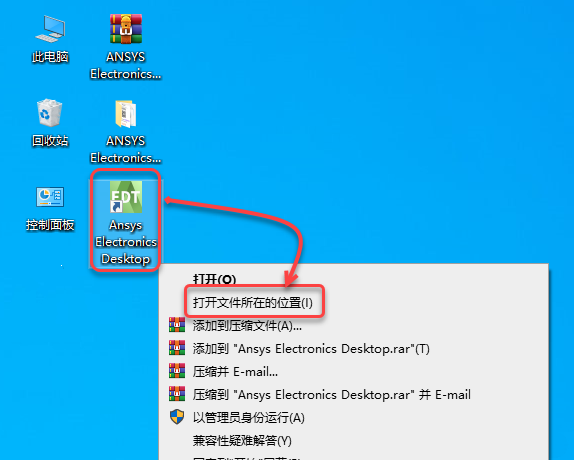Viewport: 574px width, 460px height.
Task: Select the Ansys Electronics Desktop EDT shortcut icon
Action: (x=126, y=197)
